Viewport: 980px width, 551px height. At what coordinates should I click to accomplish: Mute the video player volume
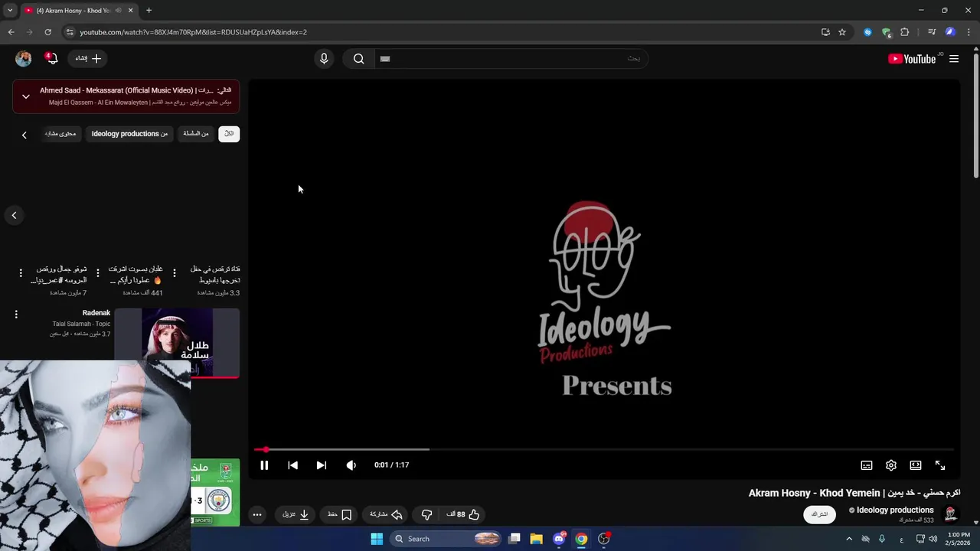(x=351, y=465)
